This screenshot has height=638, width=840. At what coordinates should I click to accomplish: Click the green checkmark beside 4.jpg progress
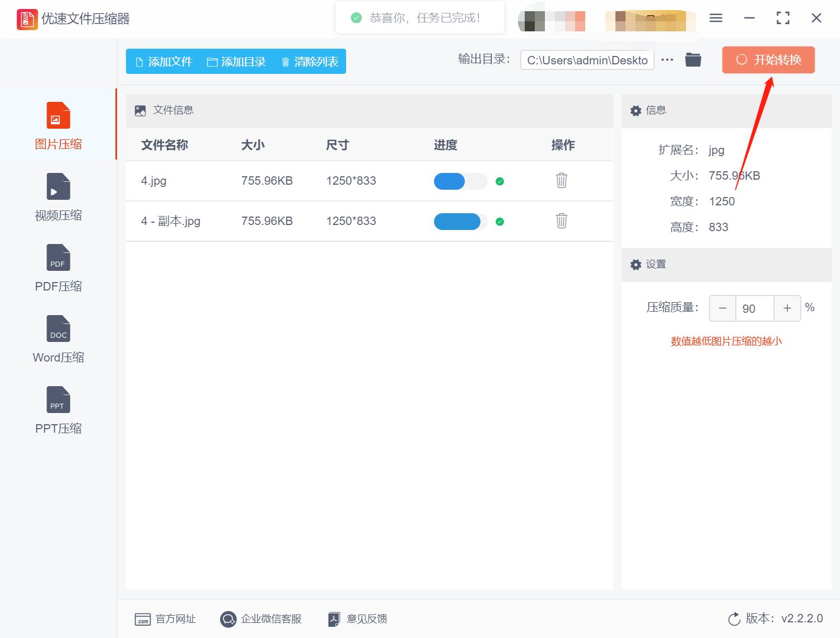tap(500, 181)
